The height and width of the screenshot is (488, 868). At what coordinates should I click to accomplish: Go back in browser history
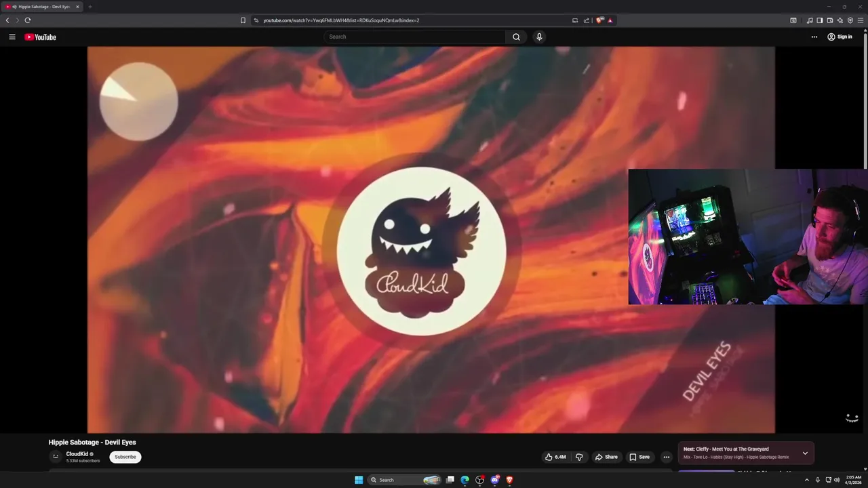pos(7,20)
